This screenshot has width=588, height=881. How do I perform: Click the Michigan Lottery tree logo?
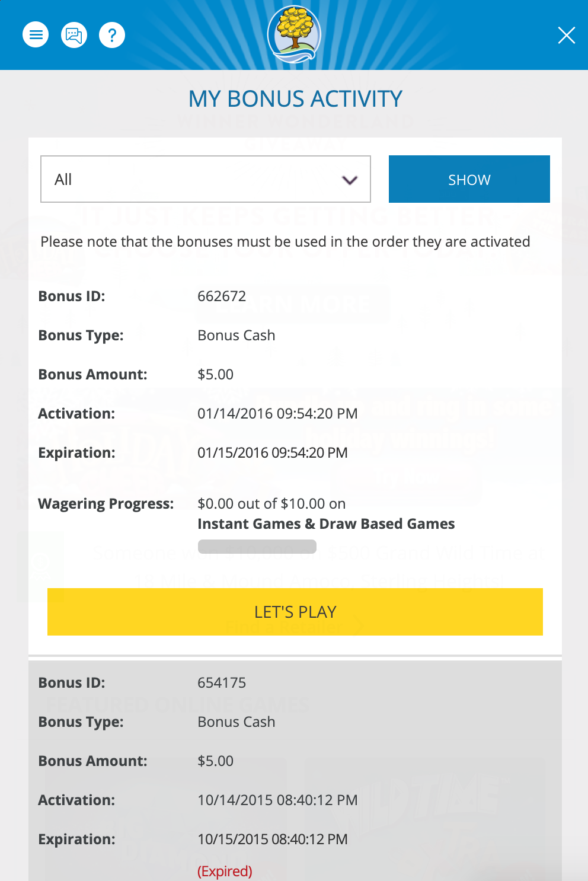[x=295, y=34]
